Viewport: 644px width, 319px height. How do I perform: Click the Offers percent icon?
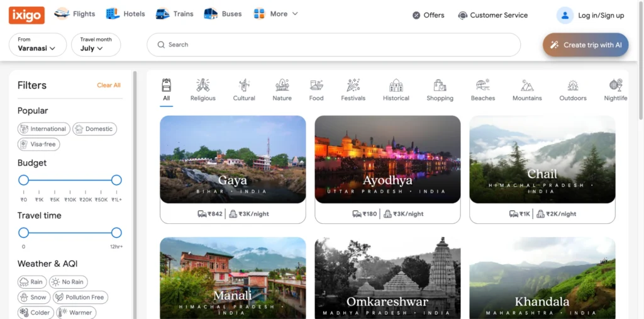click(x=416, y=15)
